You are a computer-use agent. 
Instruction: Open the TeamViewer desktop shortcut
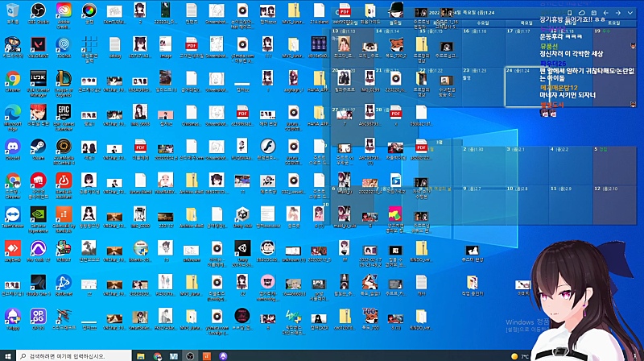click(x=13, y=217)
